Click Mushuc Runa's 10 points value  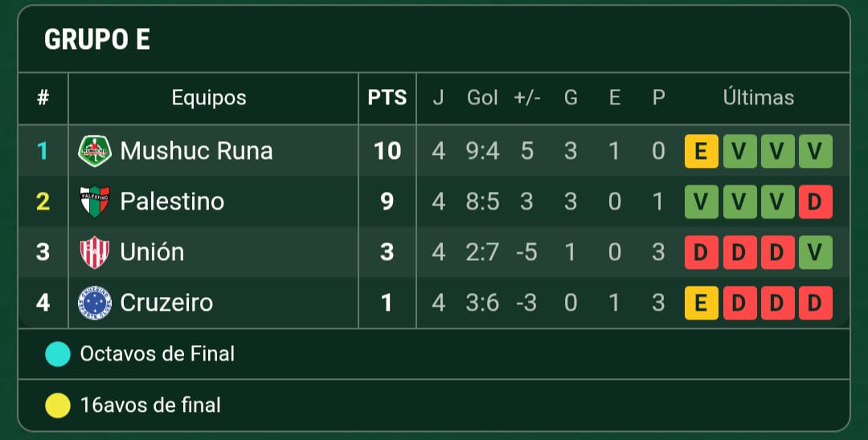click(x=387, y=151)
